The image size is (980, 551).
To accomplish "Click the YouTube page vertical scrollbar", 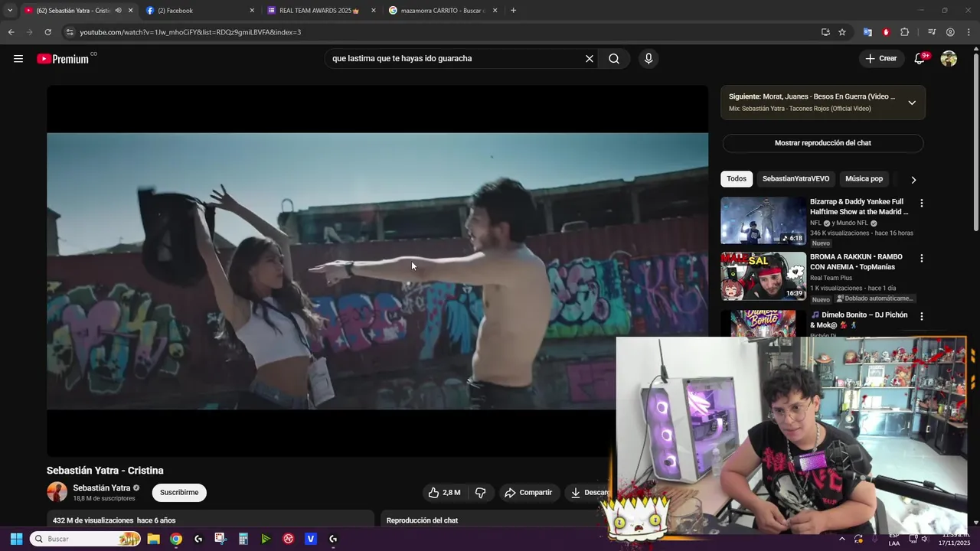I will point(976,142).
